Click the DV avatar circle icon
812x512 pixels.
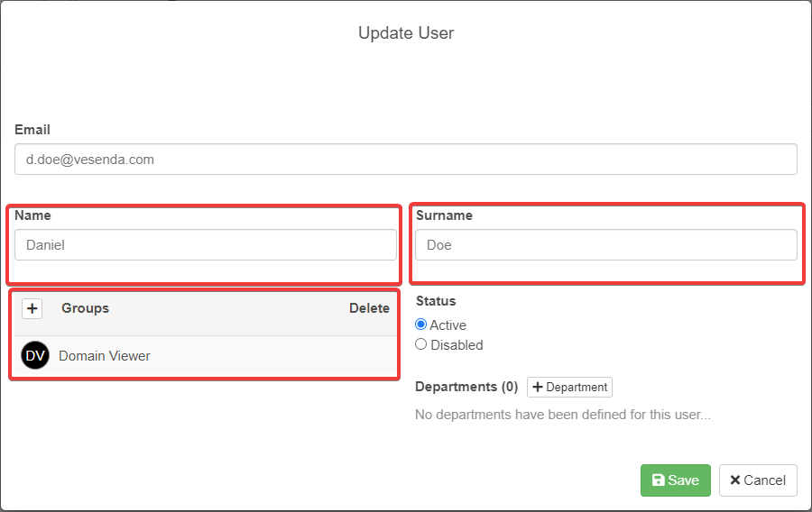point(35,356)
